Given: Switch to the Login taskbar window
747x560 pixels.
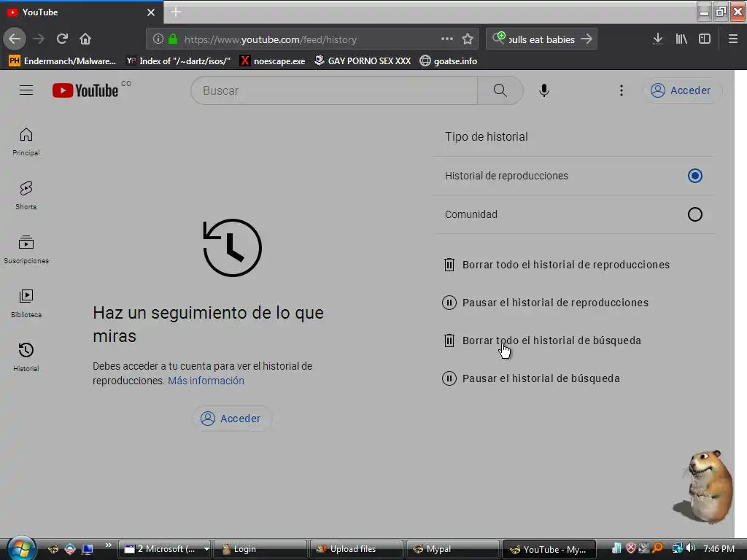Looking at the screenshot, I should (x=260, y=549).
